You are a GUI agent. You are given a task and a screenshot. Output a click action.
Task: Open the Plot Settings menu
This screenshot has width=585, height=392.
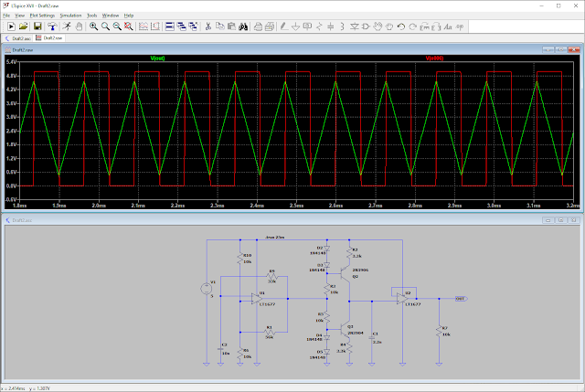coord(40,16)
